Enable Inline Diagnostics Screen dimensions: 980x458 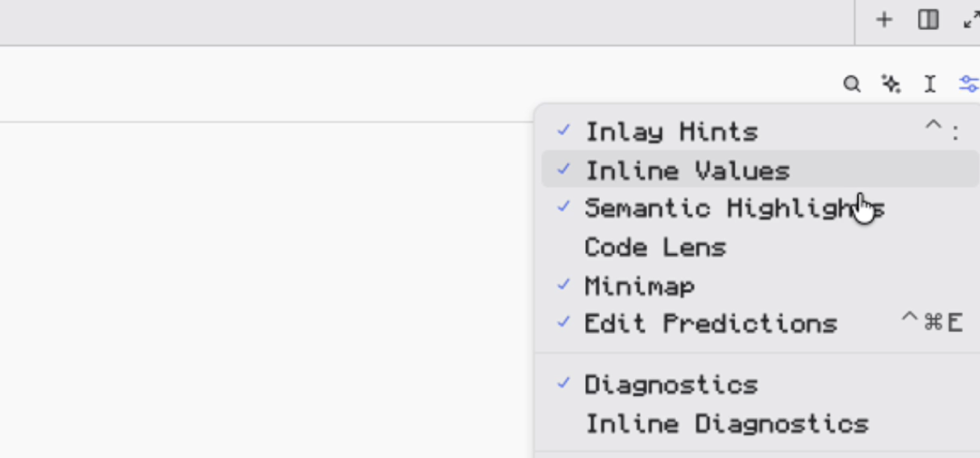[x=760, y=424]
